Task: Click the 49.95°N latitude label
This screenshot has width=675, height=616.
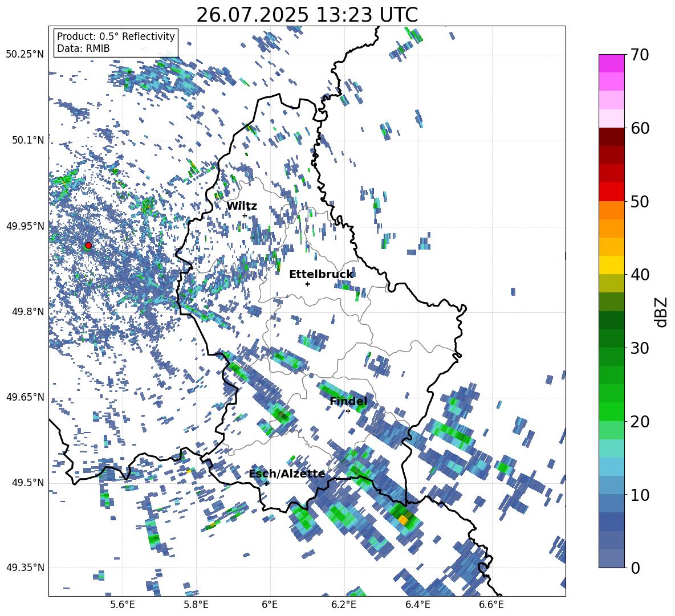Action: click(25, 226)
